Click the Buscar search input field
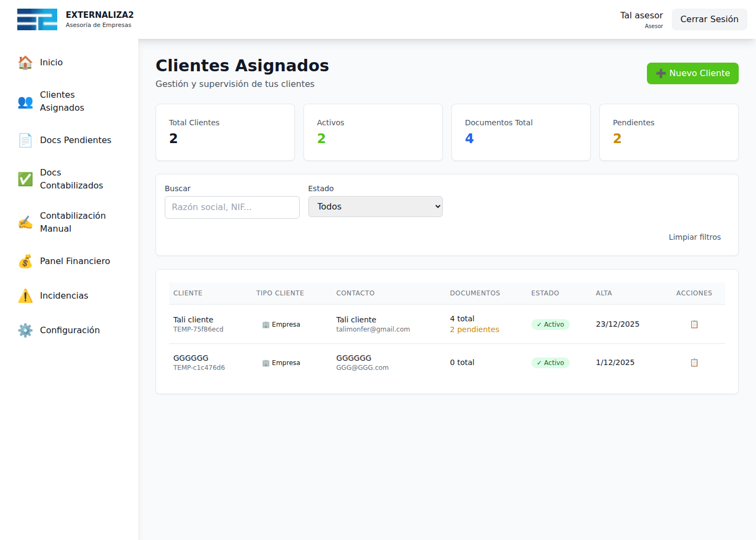756x540 pixels. pos(232,207)
